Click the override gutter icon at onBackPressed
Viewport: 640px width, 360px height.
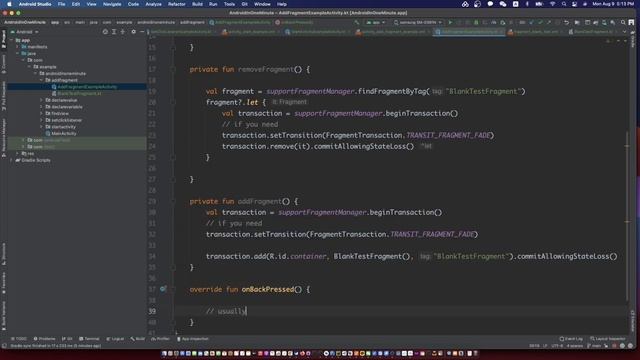click(x=163, y=289)
